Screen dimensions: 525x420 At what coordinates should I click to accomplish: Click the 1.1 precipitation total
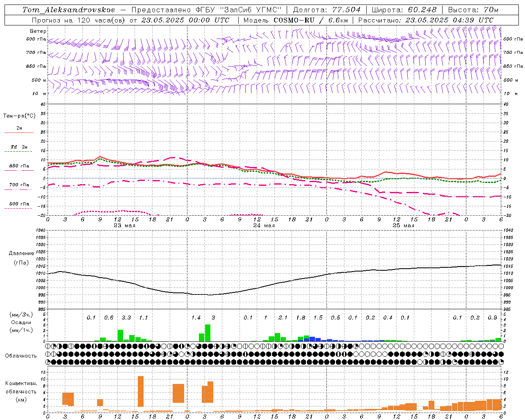[x=143, y=318]
